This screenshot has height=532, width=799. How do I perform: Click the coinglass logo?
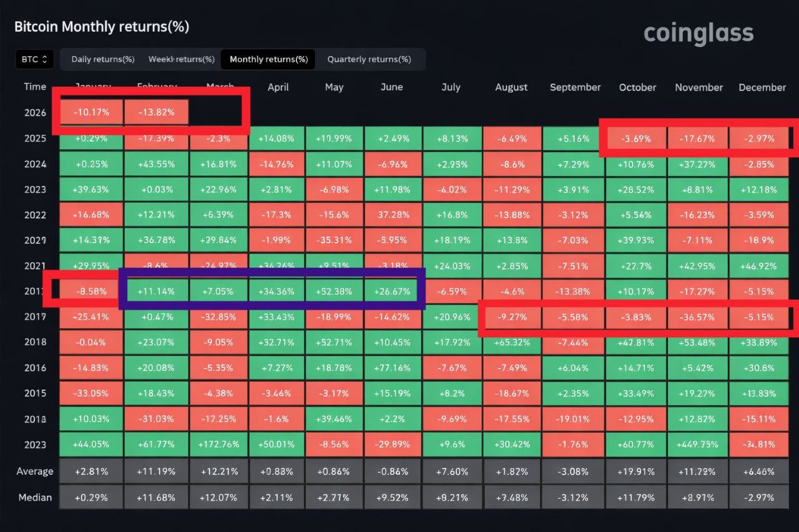coord(698,34)
